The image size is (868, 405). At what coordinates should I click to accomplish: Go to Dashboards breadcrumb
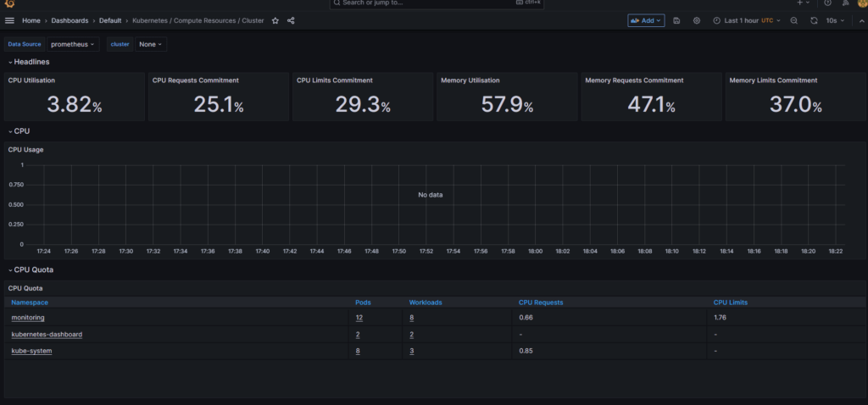(x=70, y=20)
